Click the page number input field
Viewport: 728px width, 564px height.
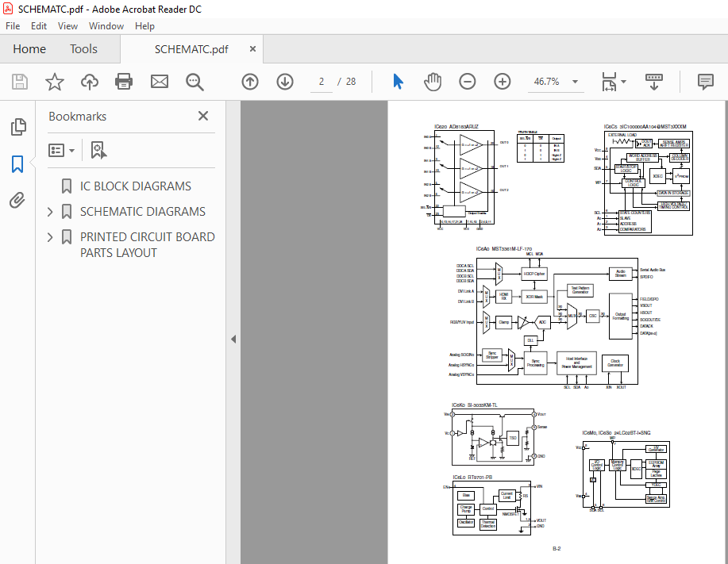[322, 82]
